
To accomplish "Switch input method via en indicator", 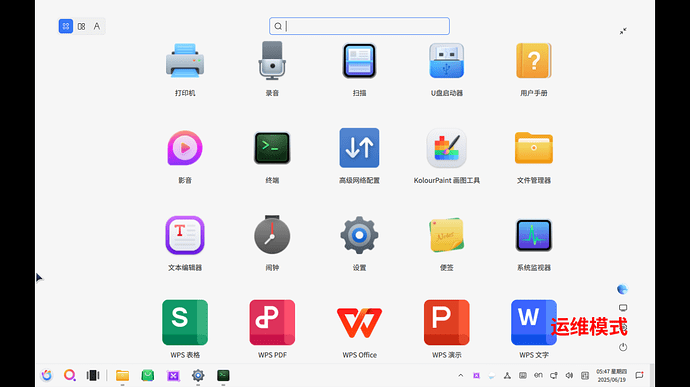I will click(538, 375).
